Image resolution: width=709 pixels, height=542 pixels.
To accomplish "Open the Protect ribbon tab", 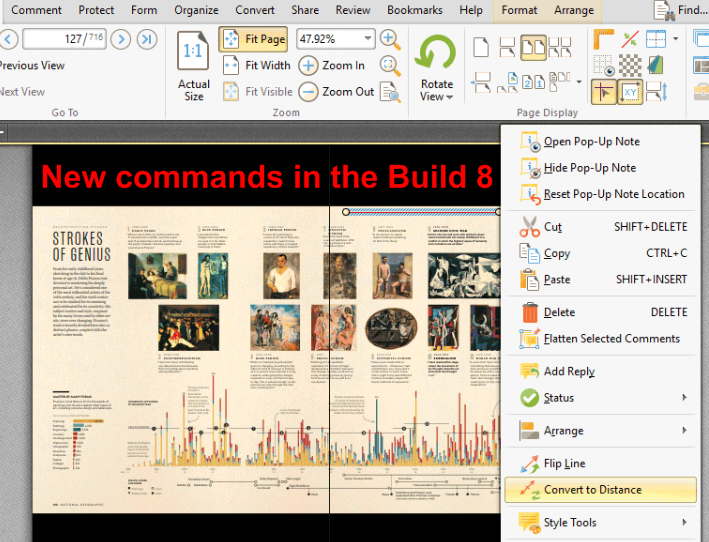I will click(x=96, y=10).
